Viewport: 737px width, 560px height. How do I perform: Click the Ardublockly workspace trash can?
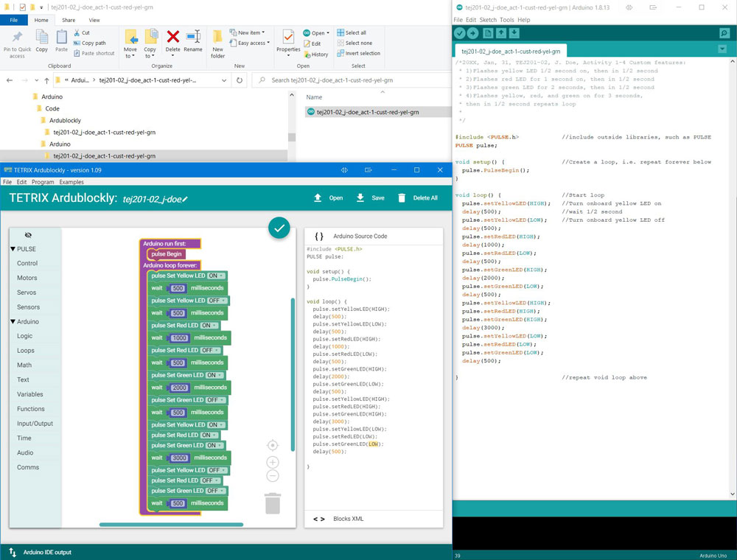click(273, 503)
